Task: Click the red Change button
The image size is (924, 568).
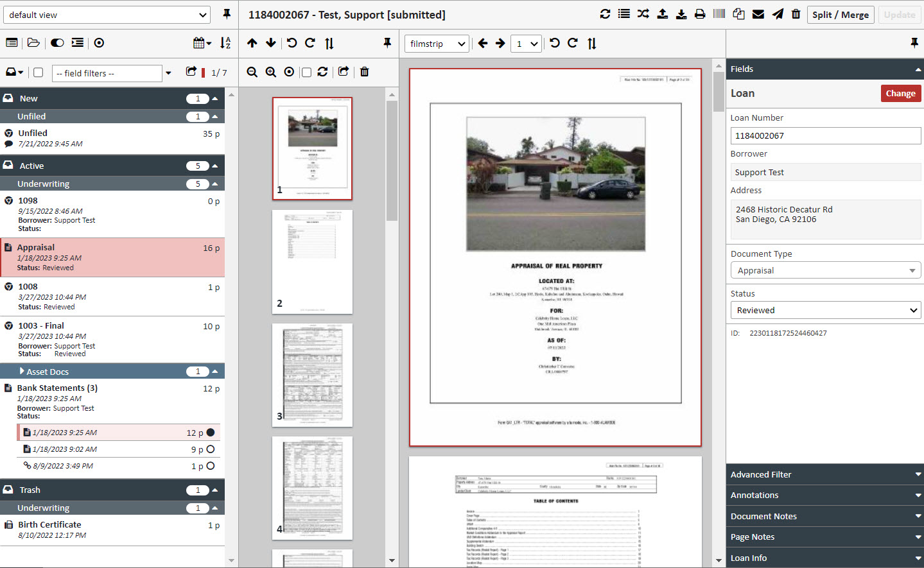Action: pyautogui.click(x=900, y=94)
